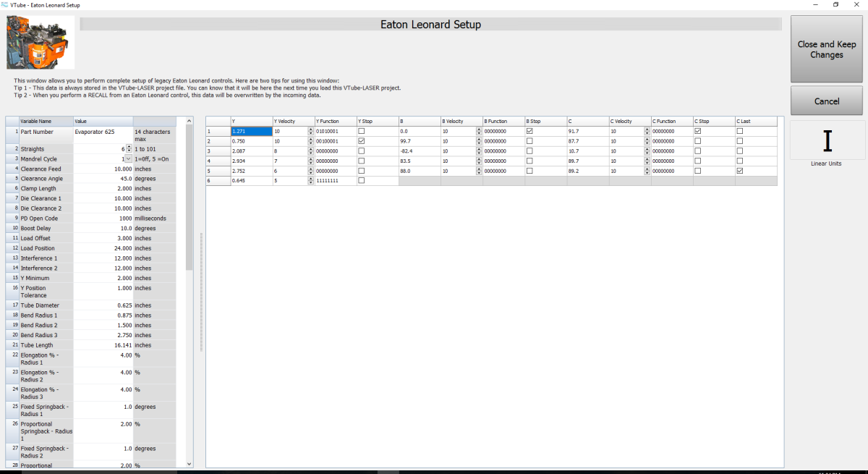
Task: Click Close and Keep Changes button
Action: coord(826,49)
